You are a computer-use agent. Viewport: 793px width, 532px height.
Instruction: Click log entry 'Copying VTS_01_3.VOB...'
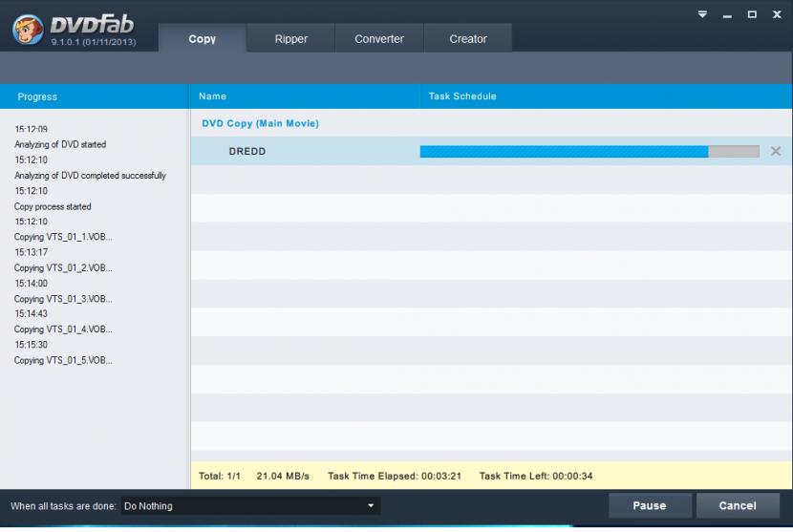pyautogui.click(x=63, y=299)
